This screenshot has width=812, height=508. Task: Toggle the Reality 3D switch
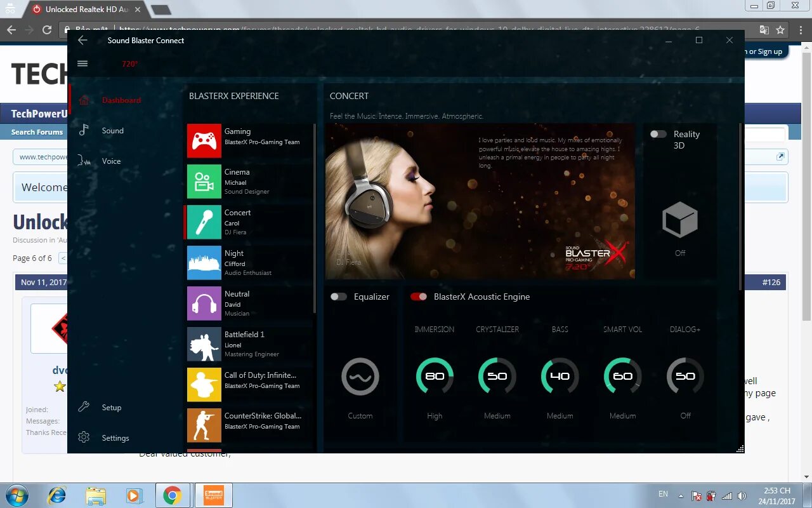(x=658, y=134)
